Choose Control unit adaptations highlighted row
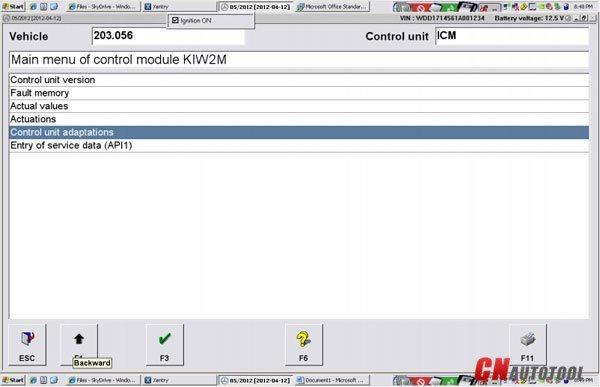 click(299, 132)
